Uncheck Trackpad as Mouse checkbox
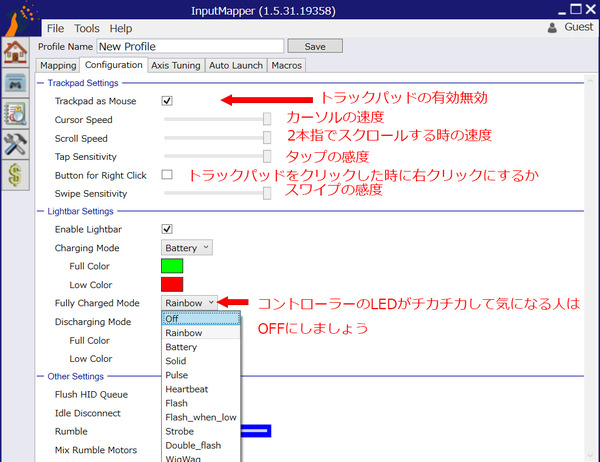The height and width of the screenshot is (462, 600). (x=167, y=101)
